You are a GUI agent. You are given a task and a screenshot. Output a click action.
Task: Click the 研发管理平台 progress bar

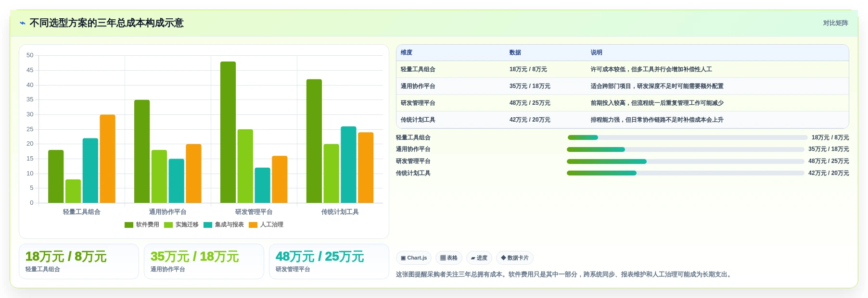coord(686,161)
